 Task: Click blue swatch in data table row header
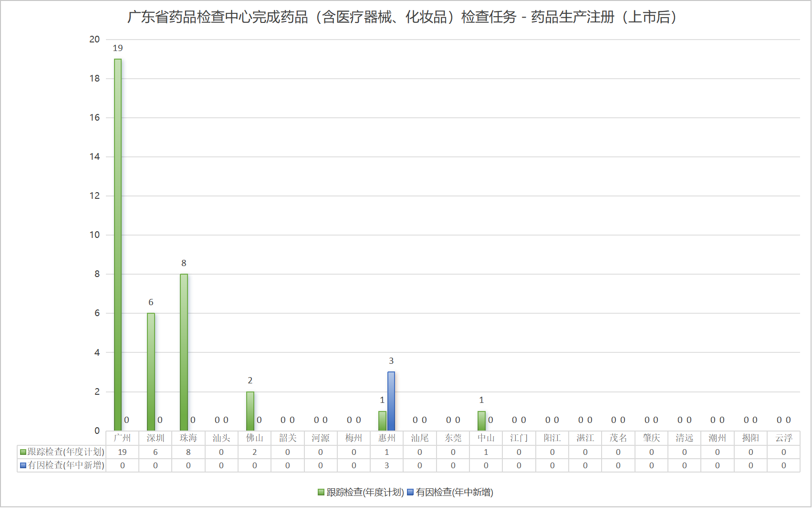[23, 465]
